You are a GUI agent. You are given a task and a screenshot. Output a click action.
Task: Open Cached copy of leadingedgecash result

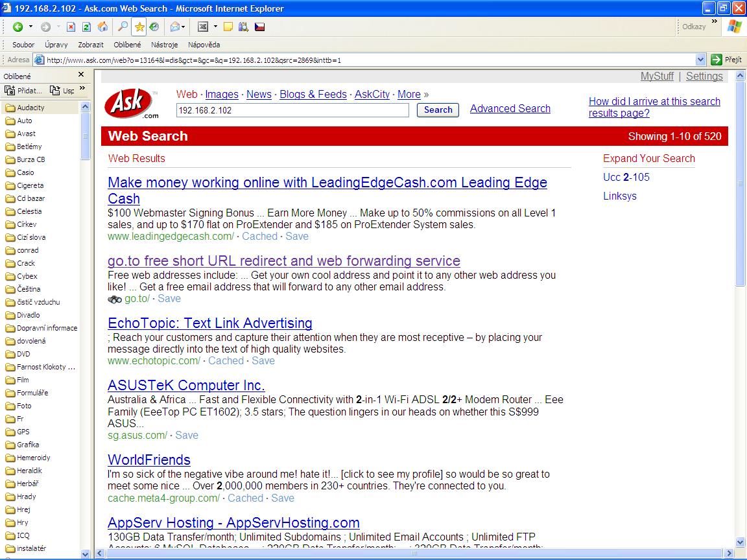point(259,236)
